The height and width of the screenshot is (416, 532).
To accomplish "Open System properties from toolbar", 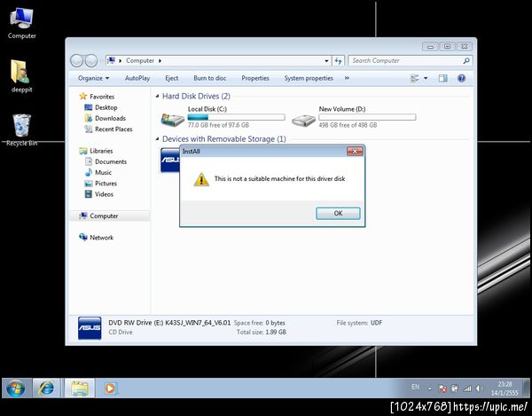I will point(309,78).
